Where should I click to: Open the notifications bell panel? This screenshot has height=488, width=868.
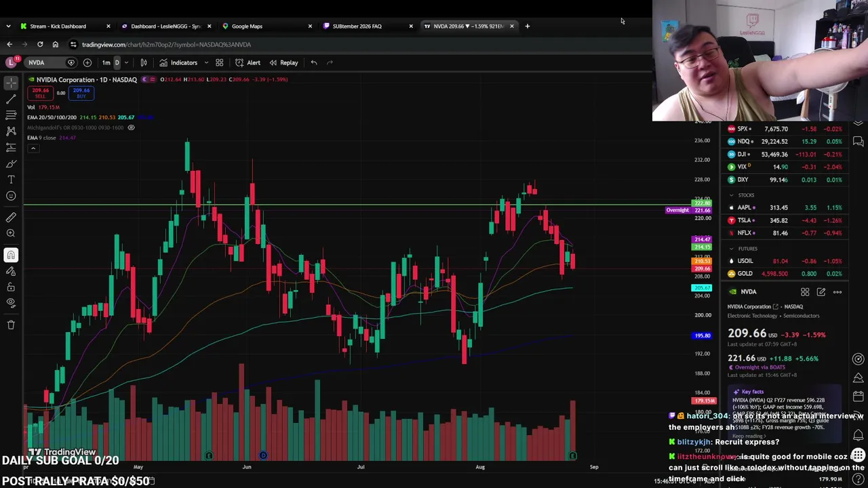click(858, 434)
